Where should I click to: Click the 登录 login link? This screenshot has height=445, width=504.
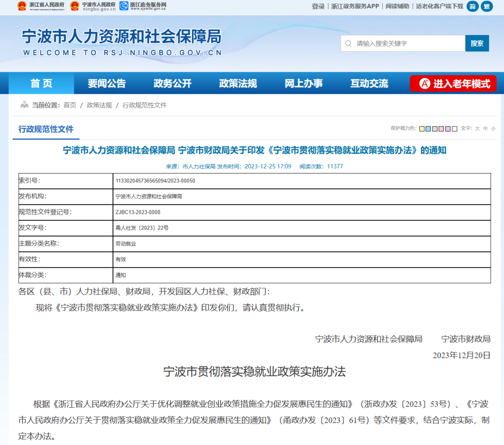[x=318, y=7]
